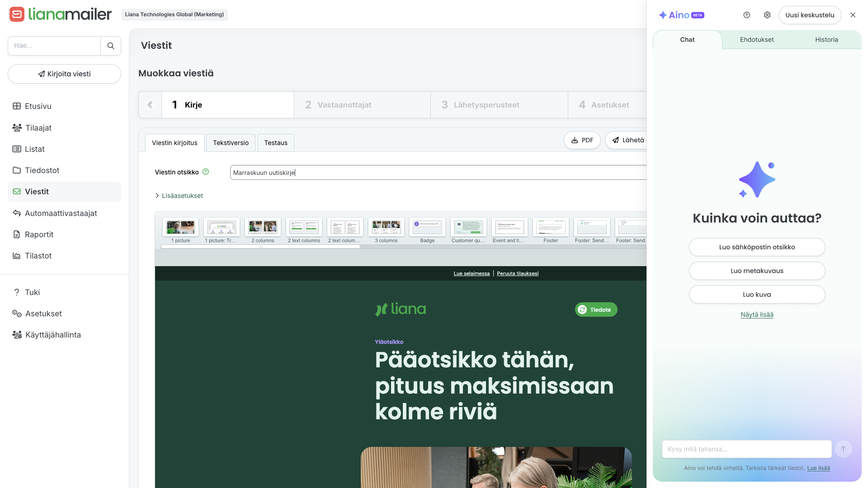Click the send arrow in Aino chat
The width and height of the screenshot is (868, 488).
pos(843,449)
